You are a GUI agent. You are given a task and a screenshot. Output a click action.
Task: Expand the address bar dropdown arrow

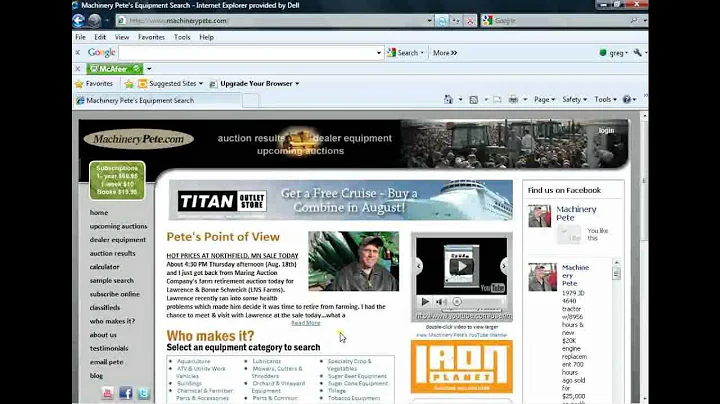point(429,21)
